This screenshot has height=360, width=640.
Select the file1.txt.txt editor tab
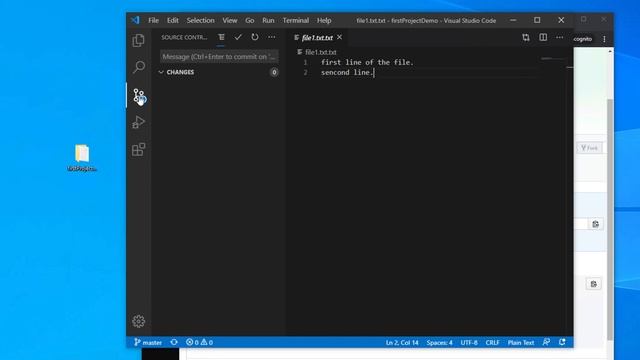[x=317, y=38]
